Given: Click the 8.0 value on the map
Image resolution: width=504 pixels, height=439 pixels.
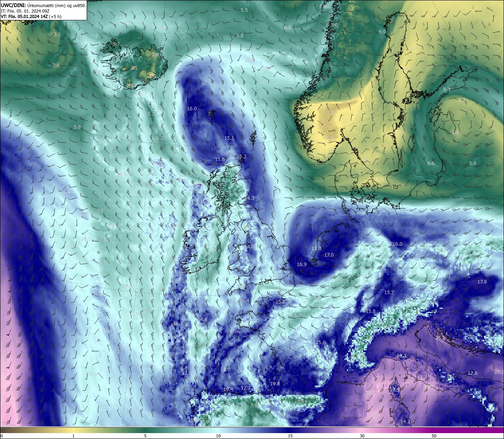Looking at the screenshot, I should click(x=287, y=28).
